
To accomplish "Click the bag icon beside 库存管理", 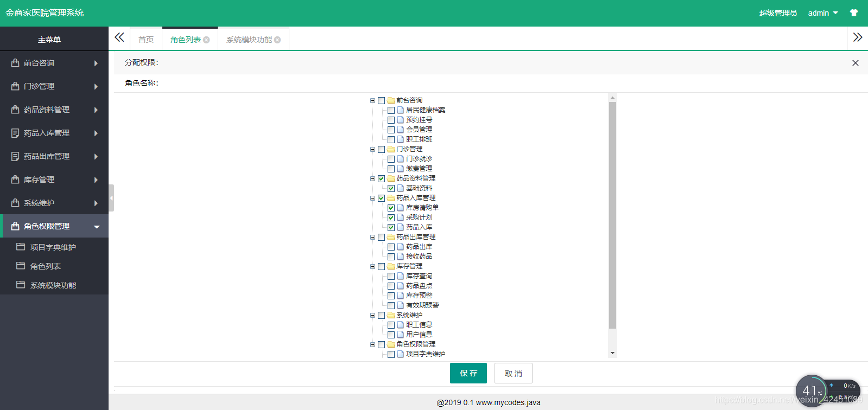I will [x=15, y=180].
